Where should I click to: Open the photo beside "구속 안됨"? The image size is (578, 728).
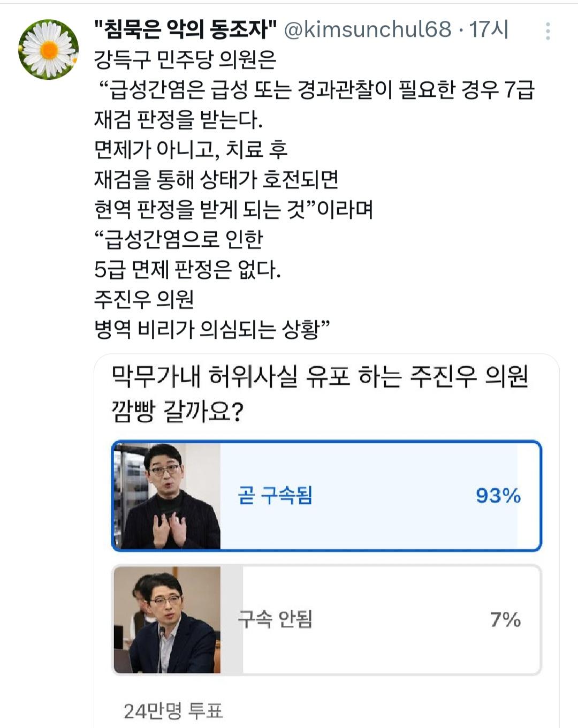pyautogui.click(x=167, y=619)
